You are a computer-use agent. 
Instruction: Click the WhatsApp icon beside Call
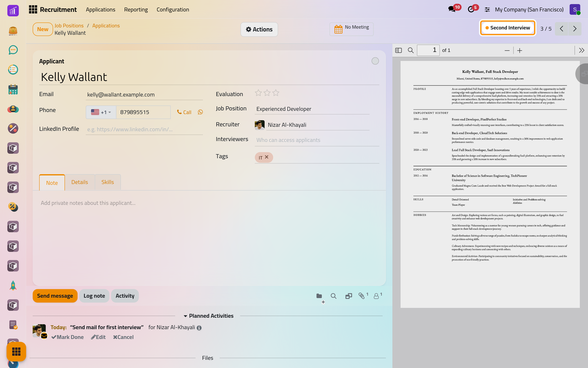200,112
